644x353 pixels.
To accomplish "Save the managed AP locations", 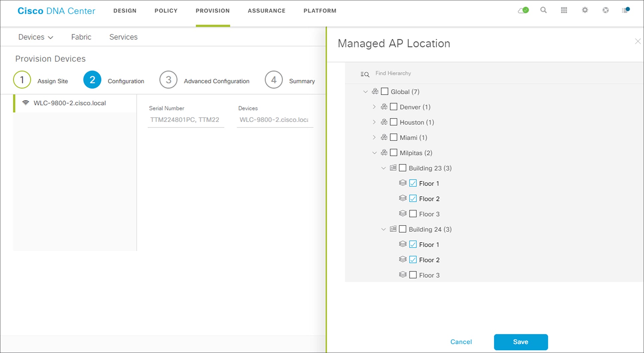I will (x=521, y=342).
